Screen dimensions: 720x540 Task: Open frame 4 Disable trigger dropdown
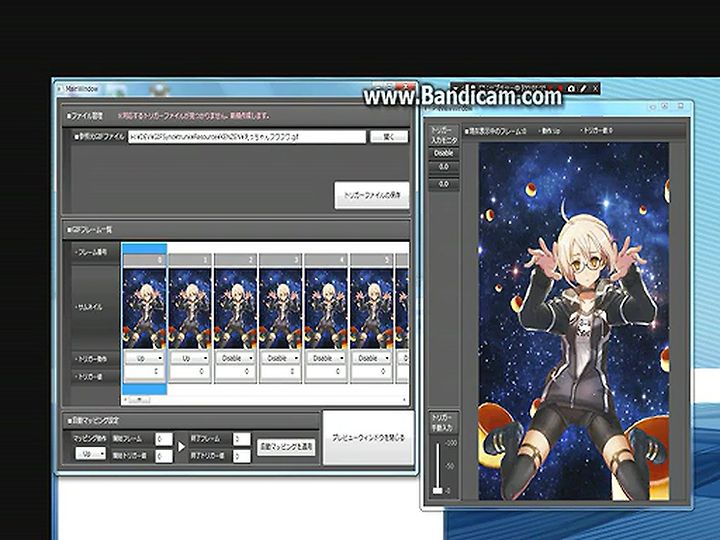coord(326,358)
